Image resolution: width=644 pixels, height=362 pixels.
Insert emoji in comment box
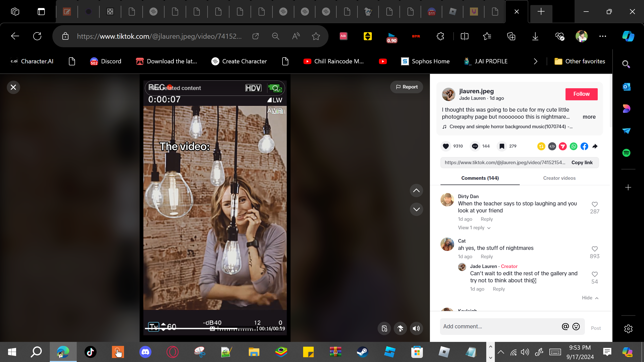[x=576, y=326]
